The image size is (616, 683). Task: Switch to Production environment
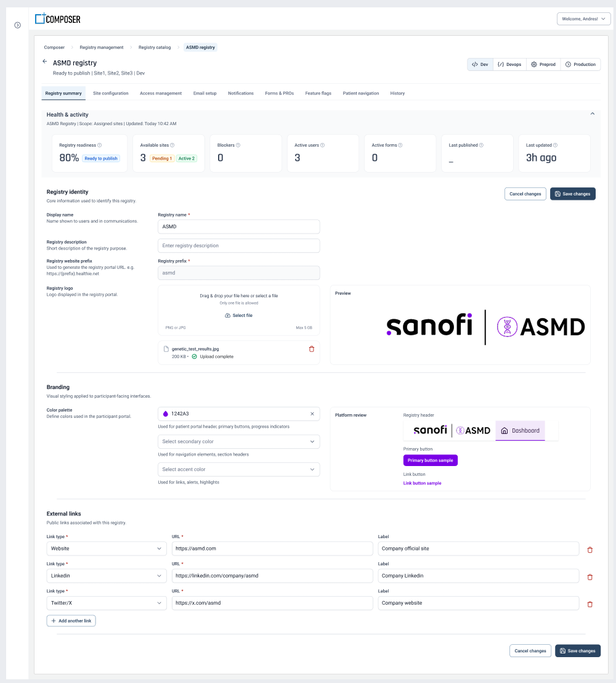(x=580, y=65)
